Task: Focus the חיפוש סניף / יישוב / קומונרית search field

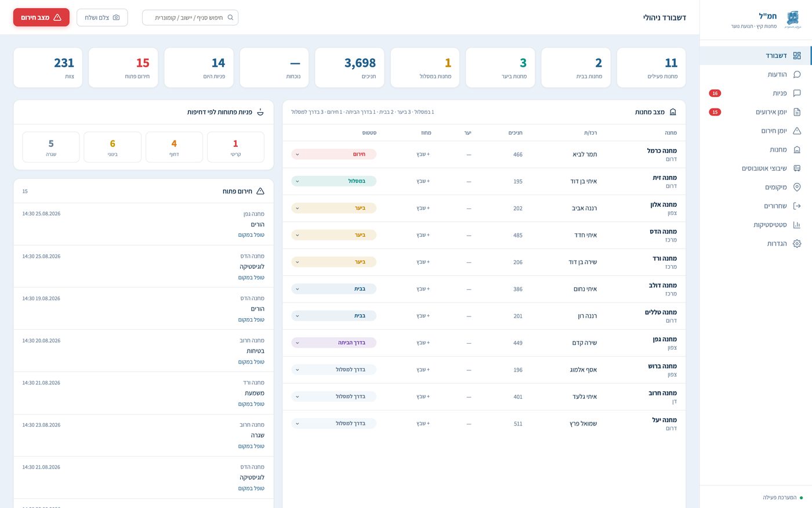Action: [x=190, y=17]
